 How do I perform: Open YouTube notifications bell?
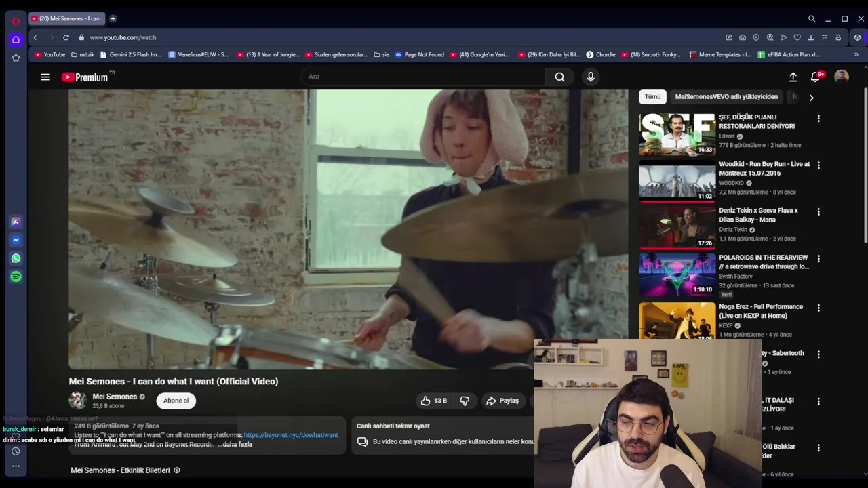816,77
